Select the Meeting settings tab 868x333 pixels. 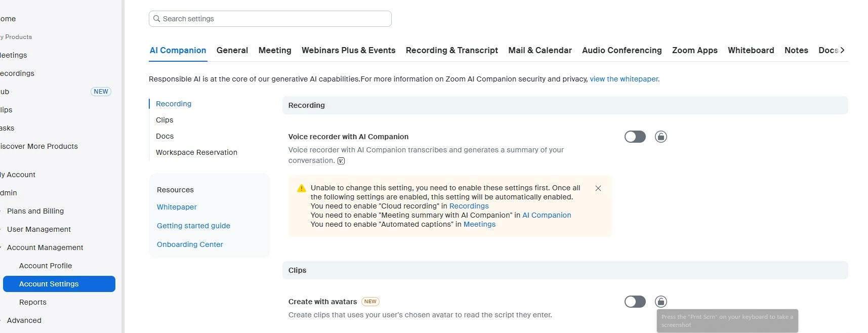[275, 50]
